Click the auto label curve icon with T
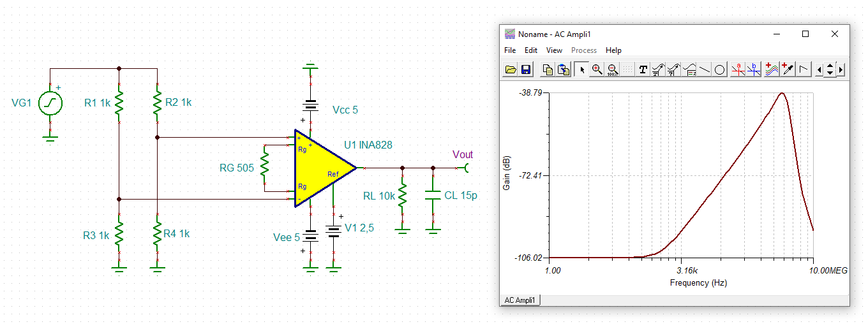Screen dimensions: 868x329 coord(658,69)
